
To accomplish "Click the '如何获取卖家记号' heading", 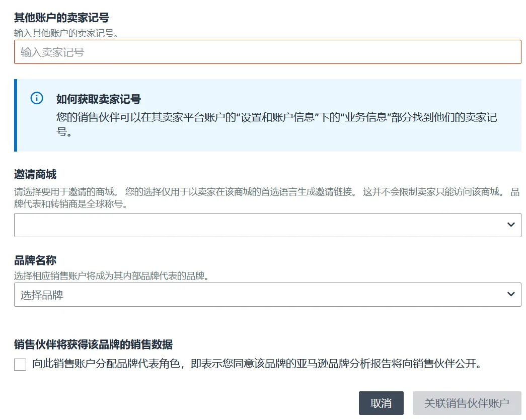I will 98,99.
